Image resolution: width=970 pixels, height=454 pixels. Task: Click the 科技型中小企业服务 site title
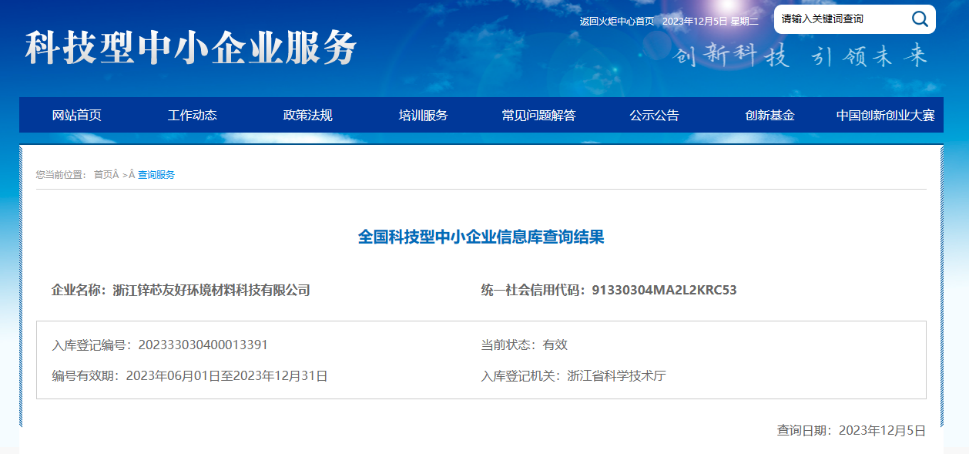pos(191,48)
